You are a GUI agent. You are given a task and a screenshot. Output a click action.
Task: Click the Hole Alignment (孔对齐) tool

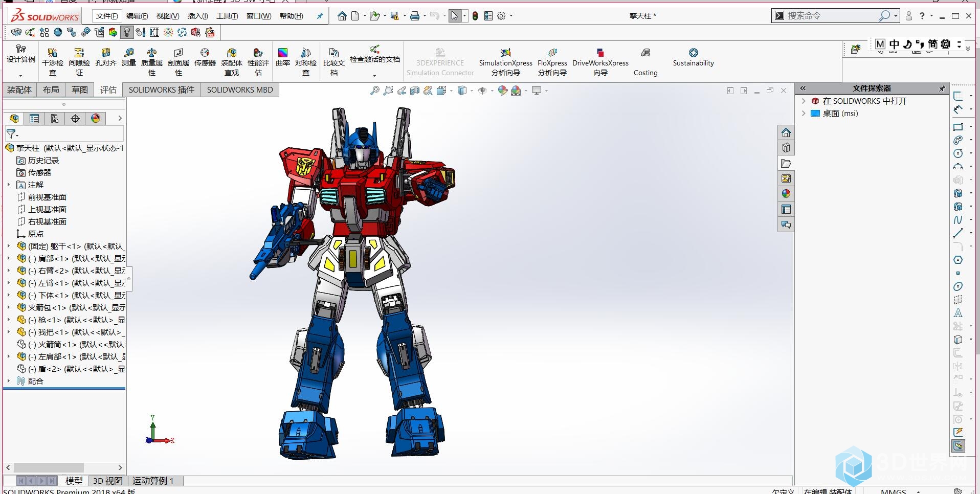tap(106, 57)
